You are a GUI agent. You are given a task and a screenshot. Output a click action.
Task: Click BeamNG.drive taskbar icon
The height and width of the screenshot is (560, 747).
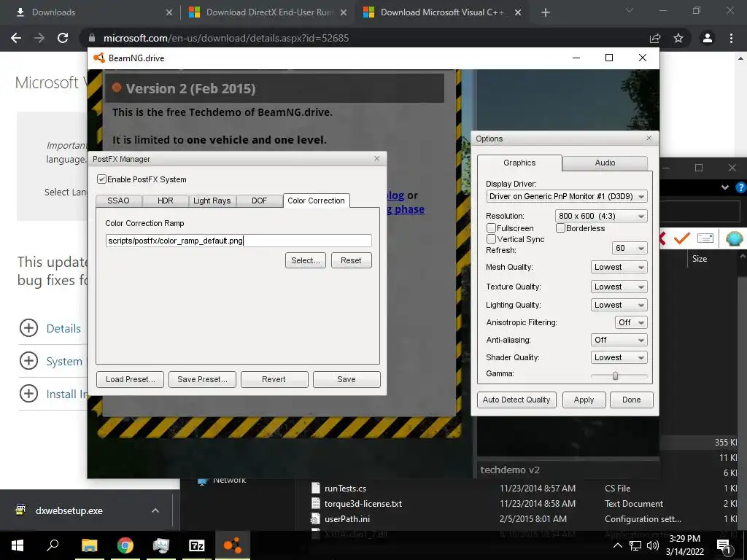click(x=233, y=545)
